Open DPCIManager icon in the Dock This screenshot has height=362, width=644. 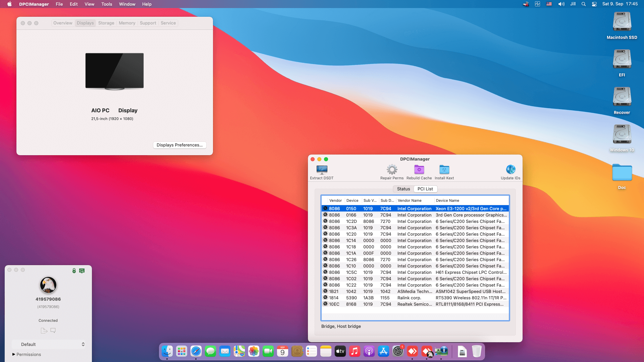(441, 351)
